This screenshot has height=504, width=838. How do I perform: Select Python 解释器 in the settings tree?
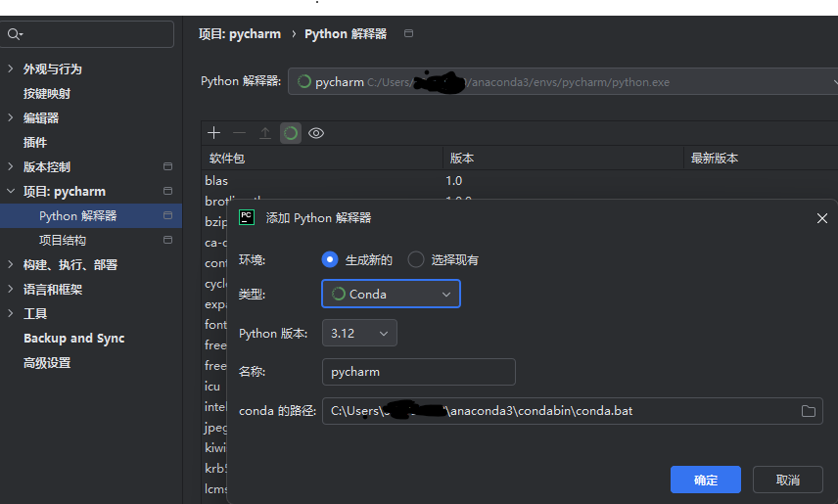[x=91, y=216]
